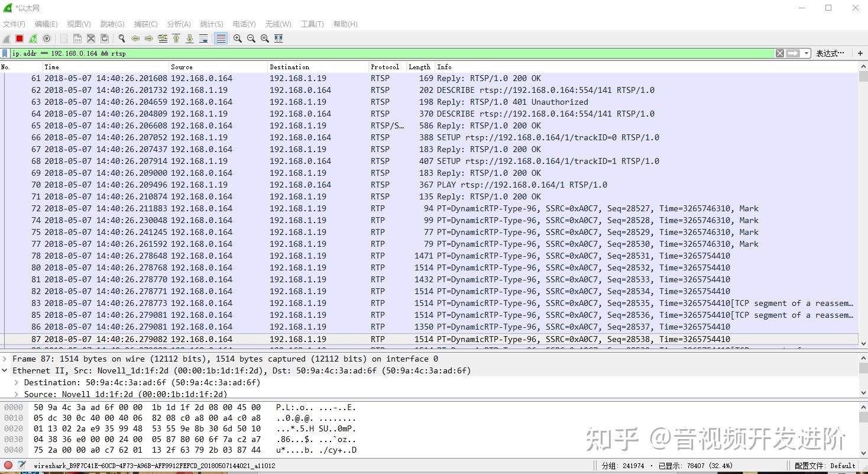868x474 pixels.
Task: Open the 电话(Y) menu
Action: coord(244,24)
